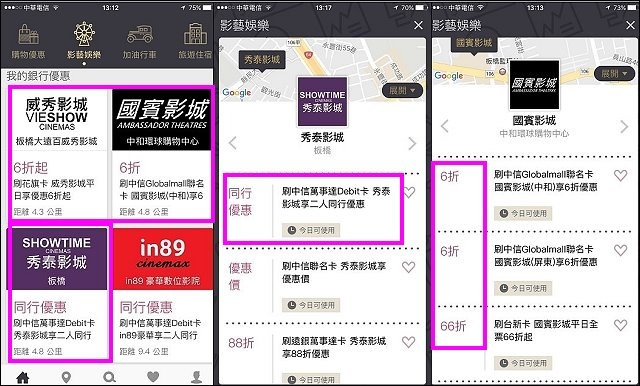Tap the 國賓影城 logo in detail panel
The image size is (640, 386).
(x=534, y=84)
